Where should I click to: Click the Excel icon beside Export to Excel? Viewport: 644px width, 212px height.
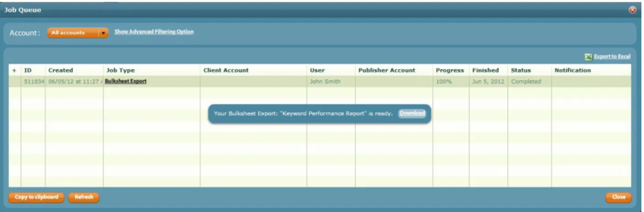click(x=589, y=57)
